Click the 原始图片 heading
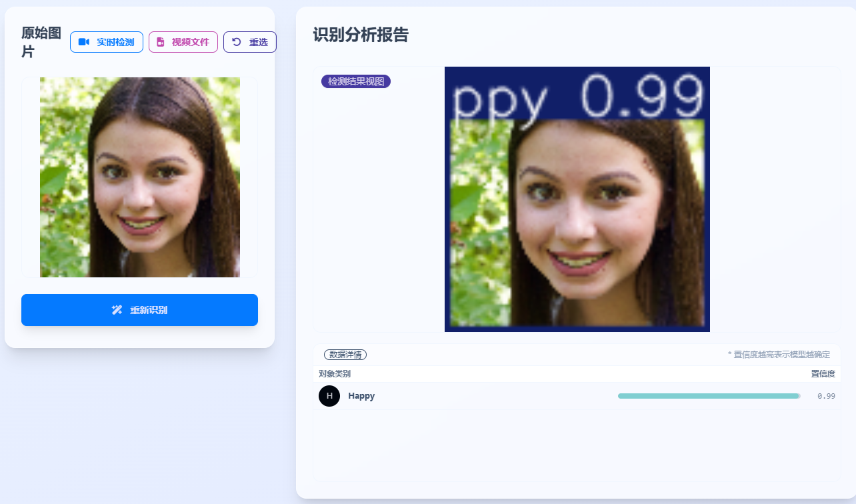 [41, 42]
